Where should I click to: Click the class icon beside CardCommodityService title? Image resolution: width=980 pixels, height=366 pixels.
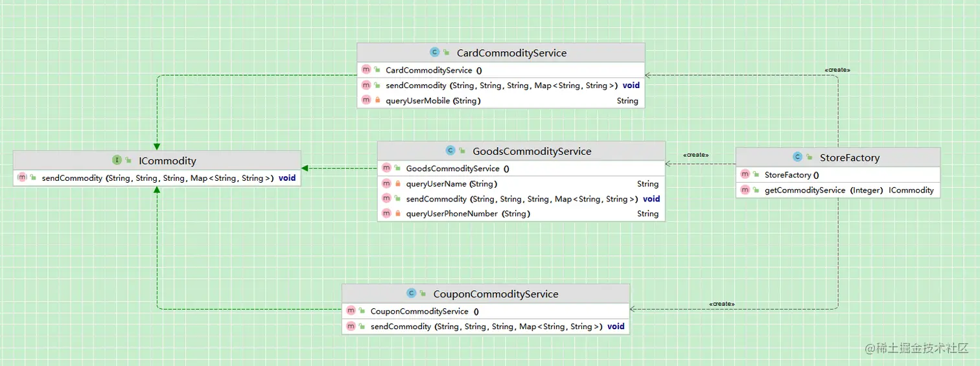434,53
